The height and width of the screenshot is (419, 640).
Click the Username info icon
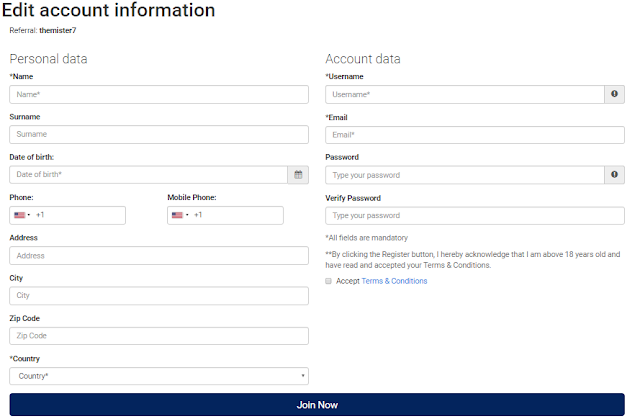pos(614,94)
